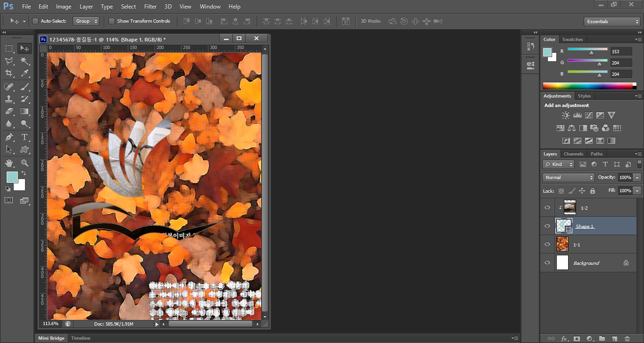Viewport: 644px width, 343px height.
Task: Swap foreground and background colors
Action: pyautogui.click(x=24, y=173)
